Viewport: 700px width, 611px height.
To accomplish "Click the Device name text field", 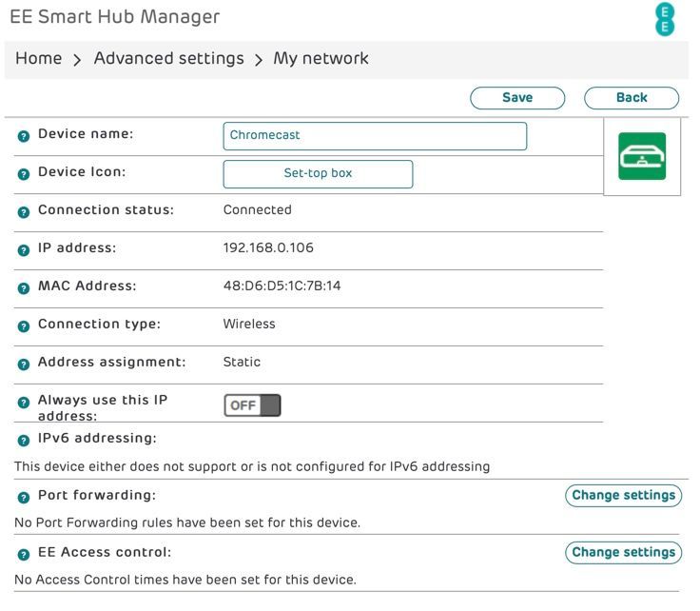I will pyautogui.click(x=375, y=136).
